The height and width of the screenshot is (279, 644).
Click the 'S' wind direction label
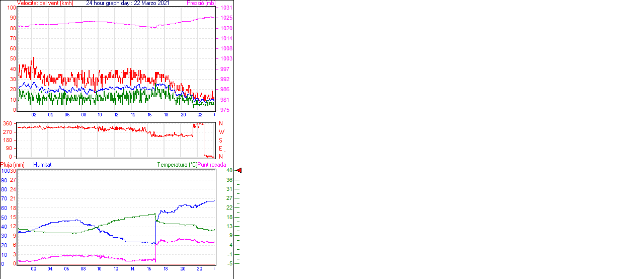[x=221, y=140]
